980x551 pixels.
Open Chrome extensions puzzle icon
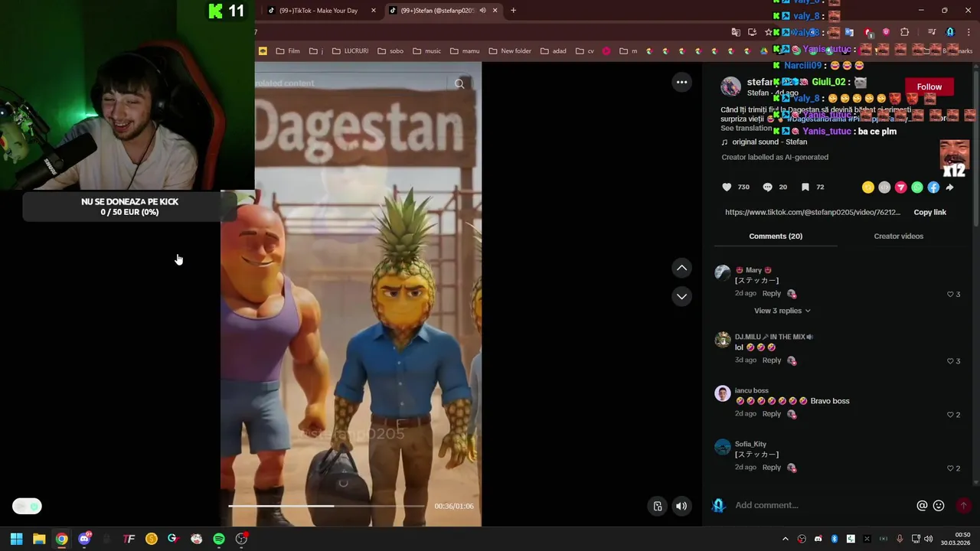(905, 32)
